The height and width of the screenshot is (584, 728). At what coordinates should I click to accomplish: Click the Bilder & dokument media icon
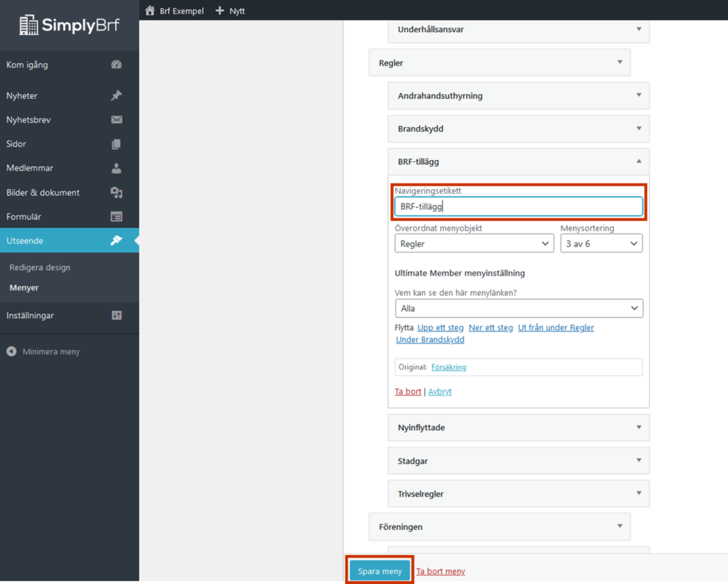point(117,193)
